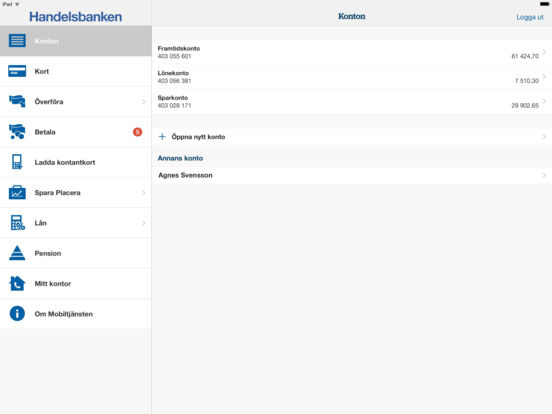Viewport: 552px width, 414px height.
Task: Tap the Lån calculator icon
Action: 17,222
